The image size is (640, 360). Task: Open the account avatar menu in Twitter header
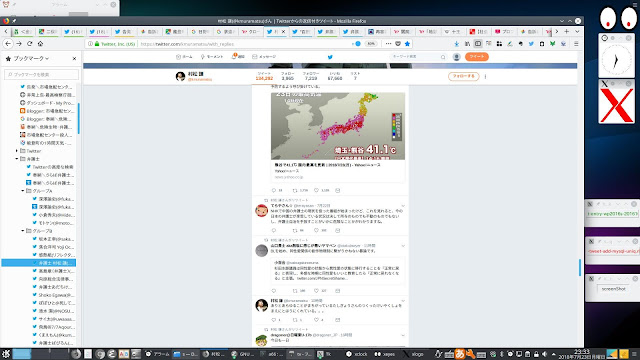(x=457, y=57)
